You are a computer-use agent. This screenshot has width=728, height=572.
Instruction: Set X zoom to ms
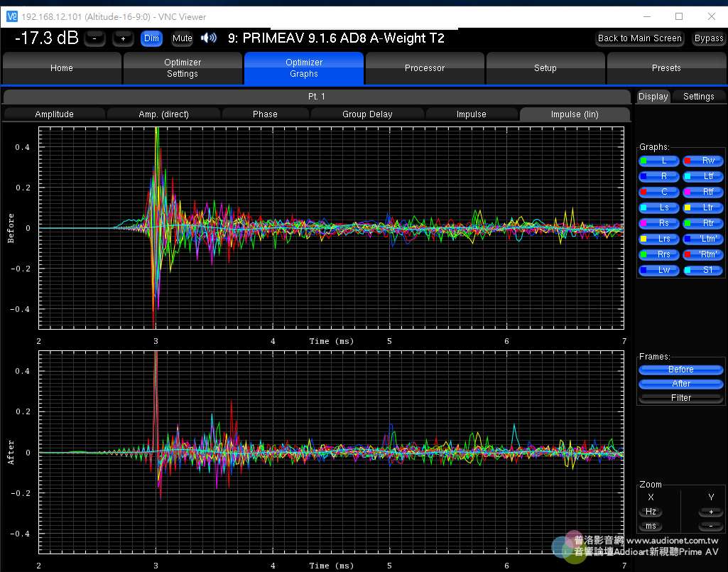pyautogui.click(x=651, y=526)
